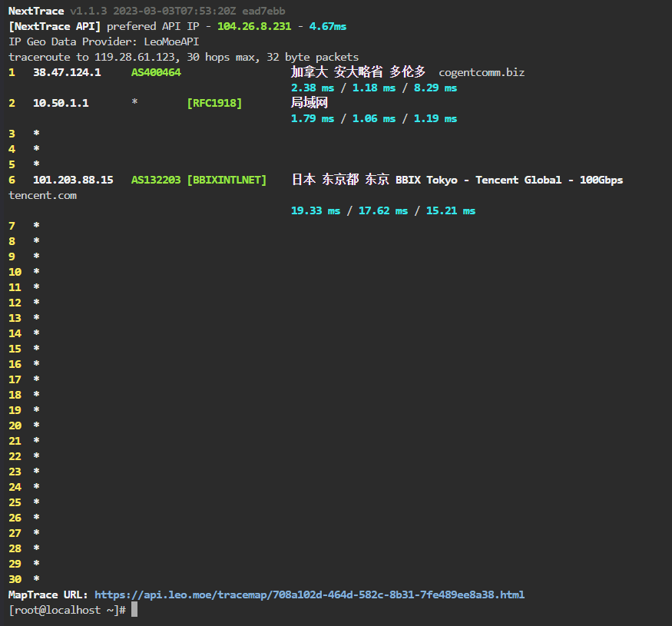Click the NextTrace title text
The height and width of the screenshot is (626, 672).
[x=36, y=11]
